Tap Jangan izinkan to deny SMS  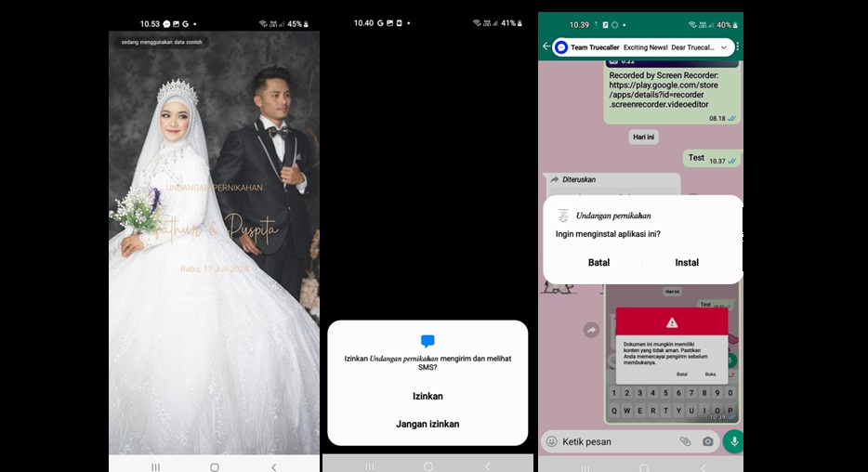point(427,424)
